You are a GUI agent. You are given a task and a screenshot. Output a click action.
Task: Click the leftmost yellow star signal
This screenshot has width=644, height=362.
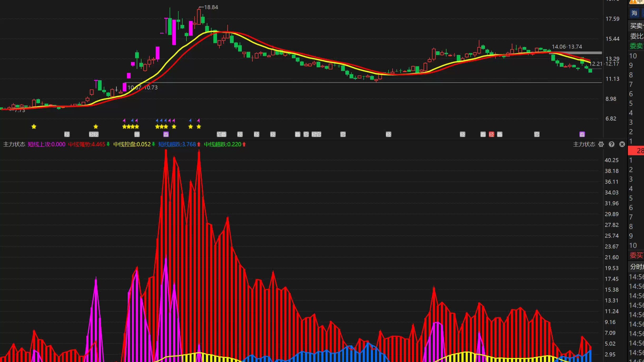tap(34, 127)
